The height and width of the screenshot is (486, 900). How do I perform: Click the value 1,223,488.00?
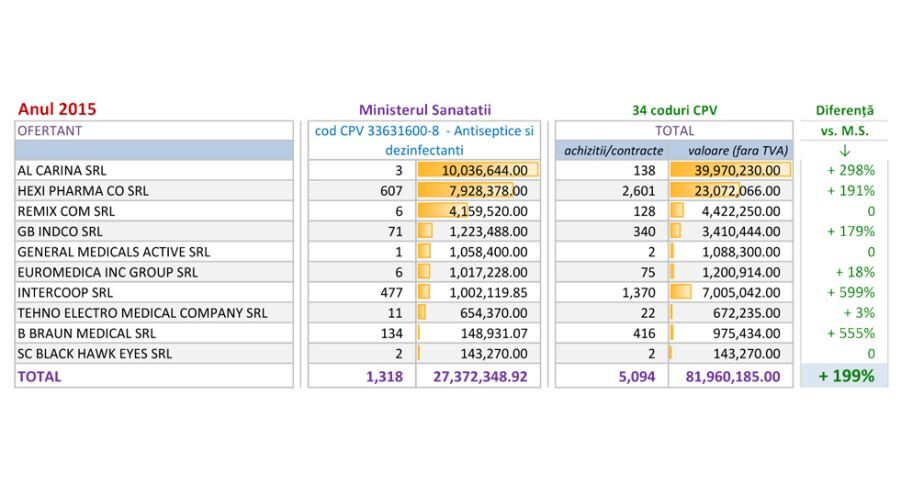pyautogui.click(x=488, y=232)
